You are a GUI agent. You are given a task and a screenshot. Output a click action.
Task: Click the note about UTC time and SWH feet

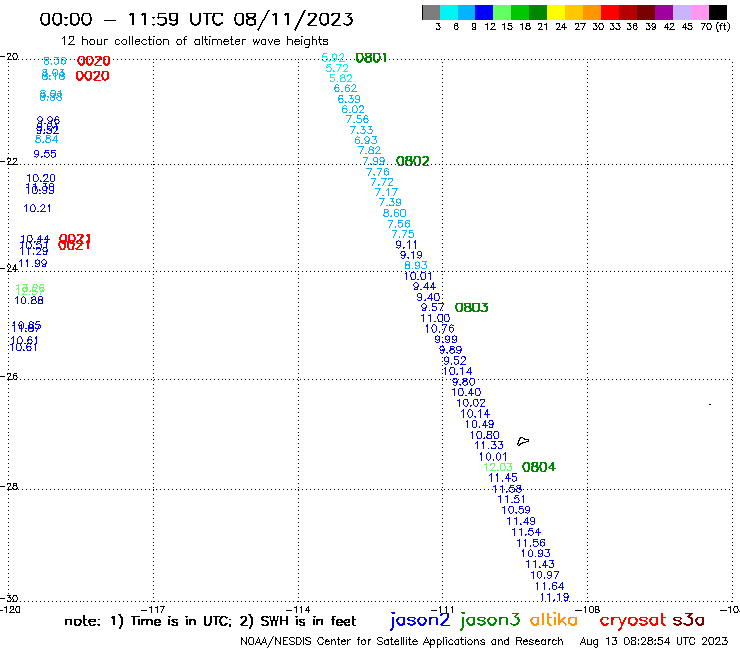pyautogui.click(x=210, y=621)
